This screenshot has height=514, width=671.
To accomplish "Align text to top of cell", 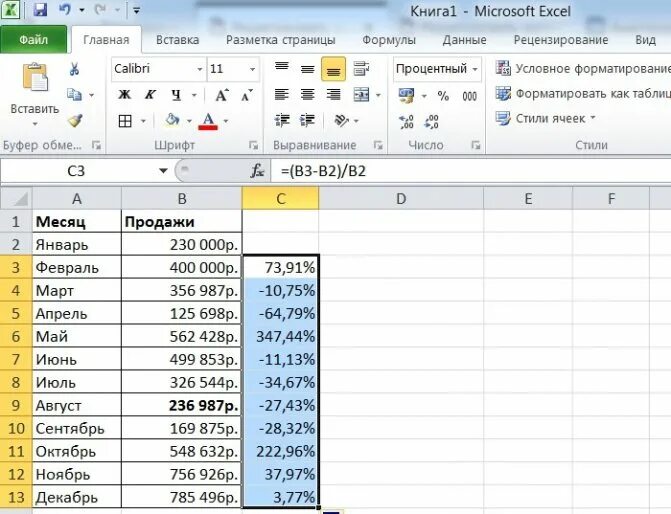I will pyautogui.click(x=282, y=68).
